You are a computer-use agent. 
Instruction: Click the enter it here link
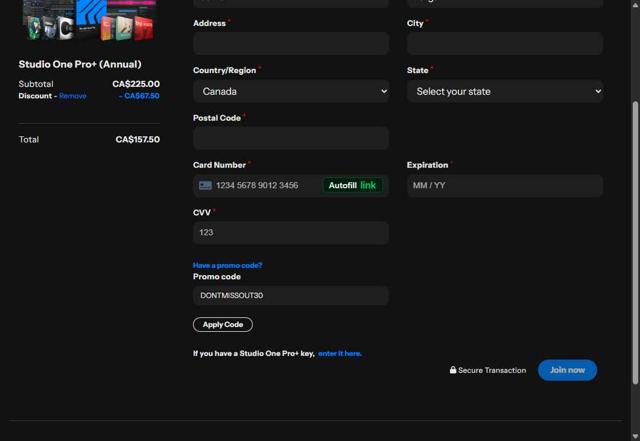[340, 354]
